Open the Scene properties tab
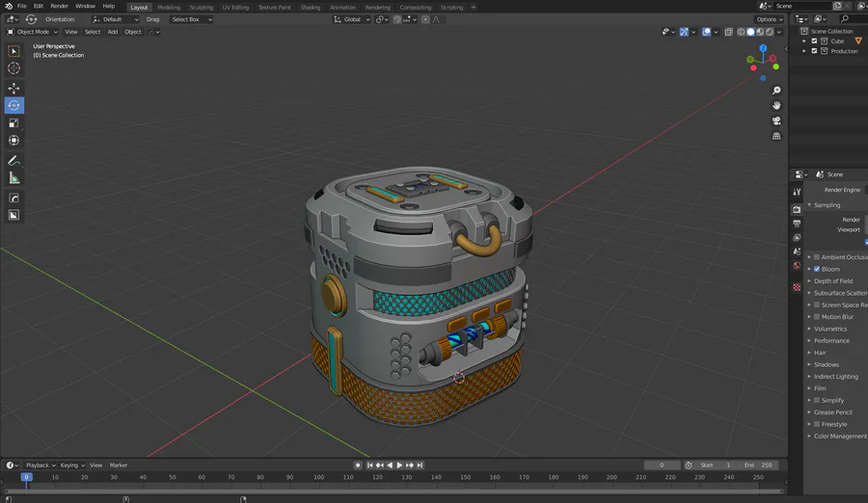This screenshot has width=868, height=503. point(797,251)
